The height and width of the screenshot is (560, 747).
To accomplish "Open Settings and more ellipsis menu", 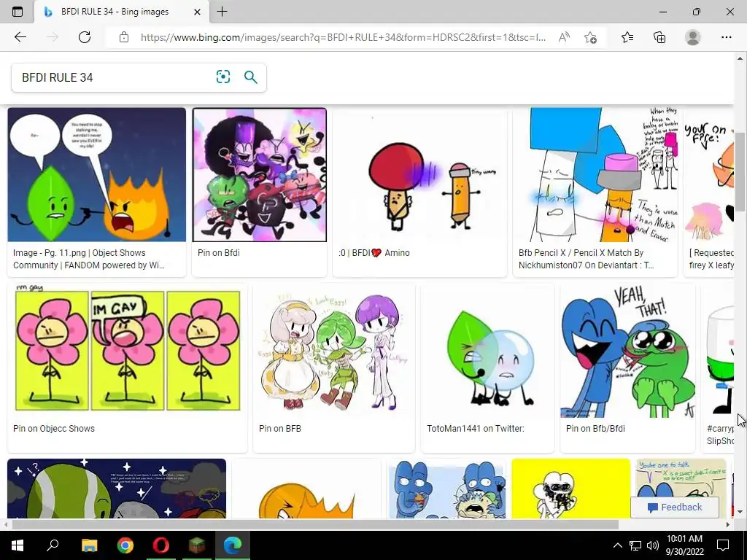I will (x=726, y=37).
